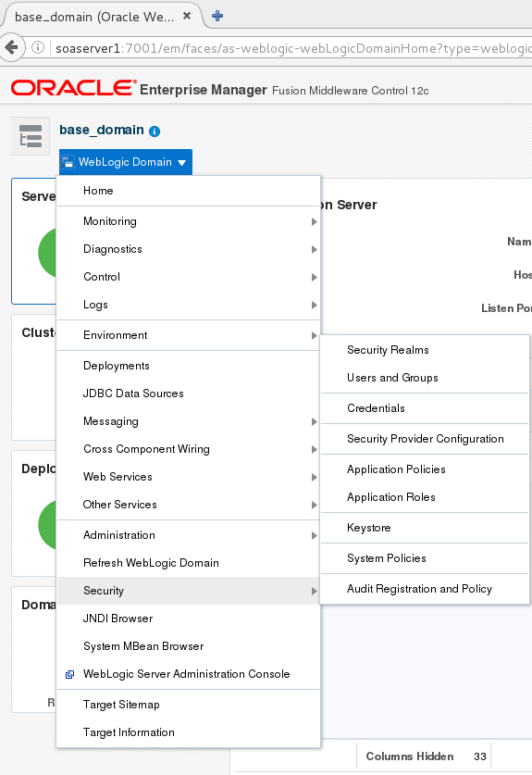Open System Policies submenu item
The height and width of the screenshot is (775, 532).
coord(425,558)
